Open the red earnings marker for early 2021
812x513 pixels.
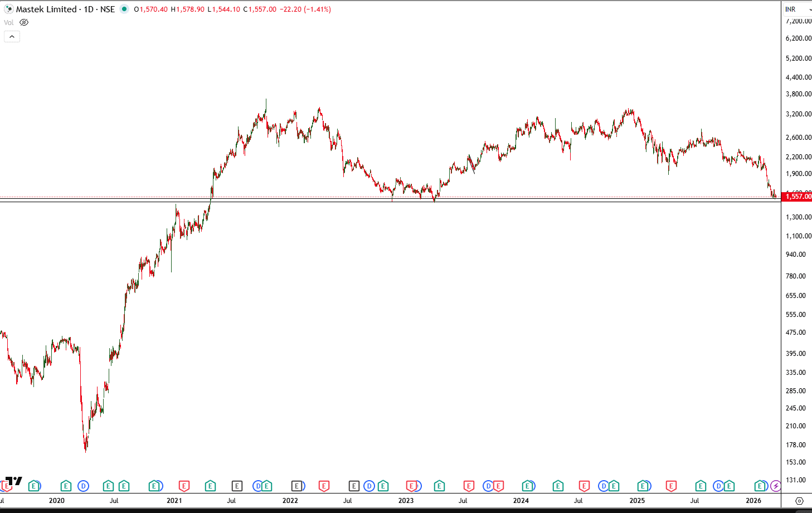[x=184, y=486]
